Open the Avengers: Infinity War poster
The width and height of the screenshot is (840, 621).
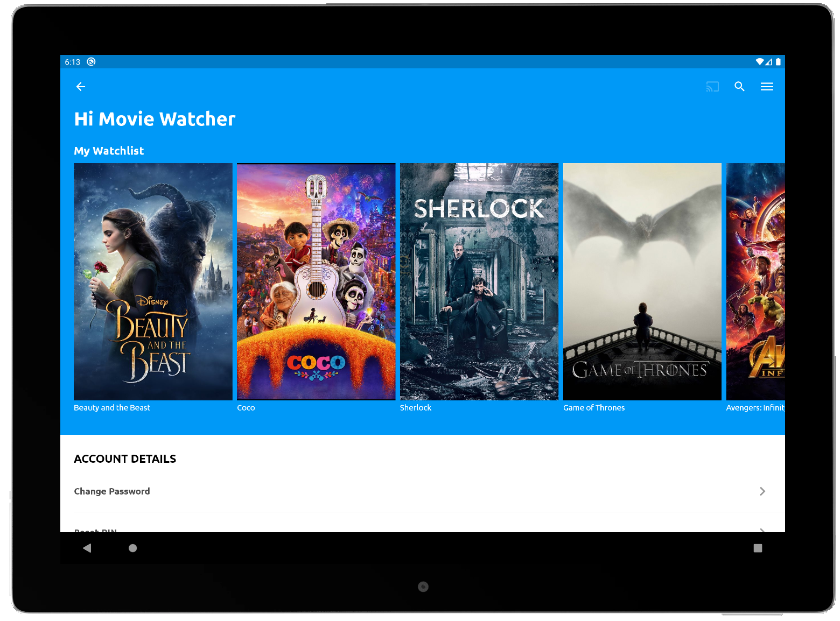click(x=755, y=281)
